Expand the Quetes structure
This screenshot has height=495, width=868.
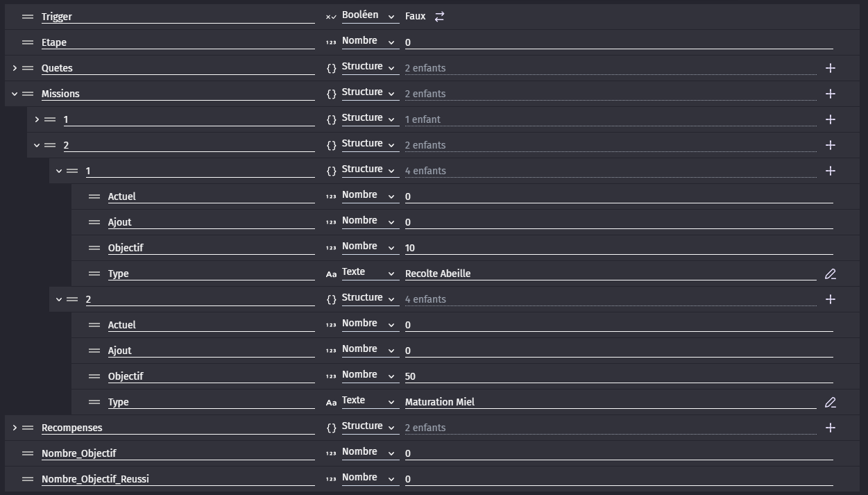pos(15,68)
